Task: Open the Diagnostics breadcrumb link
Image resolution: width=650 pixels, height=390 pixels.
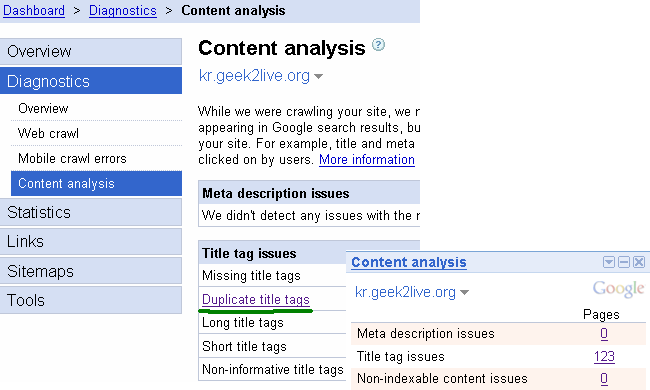Action: (x=123, y=10)
